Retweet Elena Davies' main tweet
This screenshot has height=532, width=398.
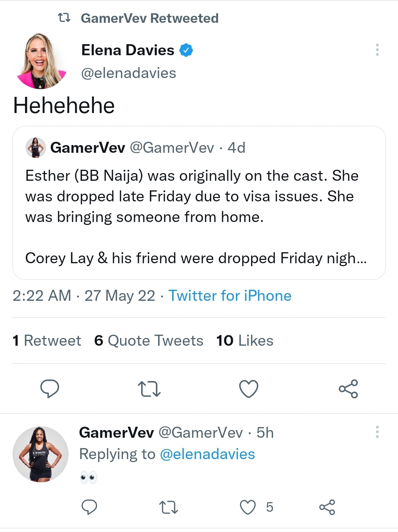click(x=149, y=389)
